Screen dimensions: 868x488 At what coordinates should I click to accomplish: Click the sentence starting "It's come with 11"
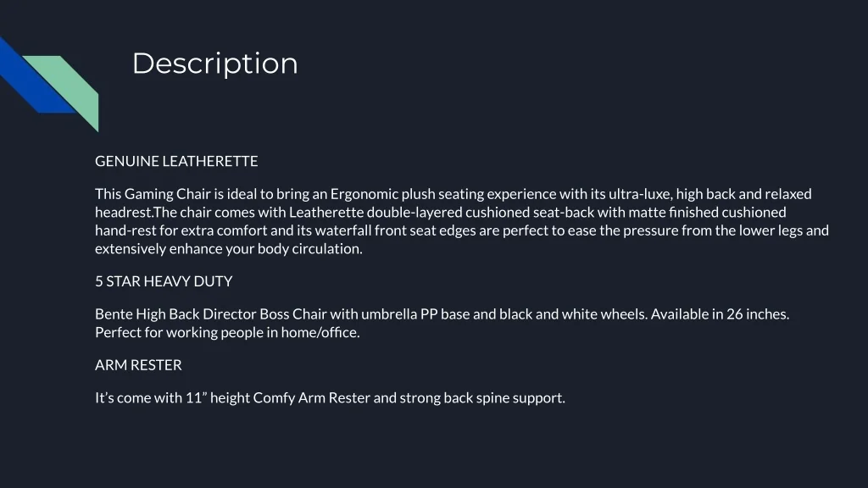tap(330, 398)
